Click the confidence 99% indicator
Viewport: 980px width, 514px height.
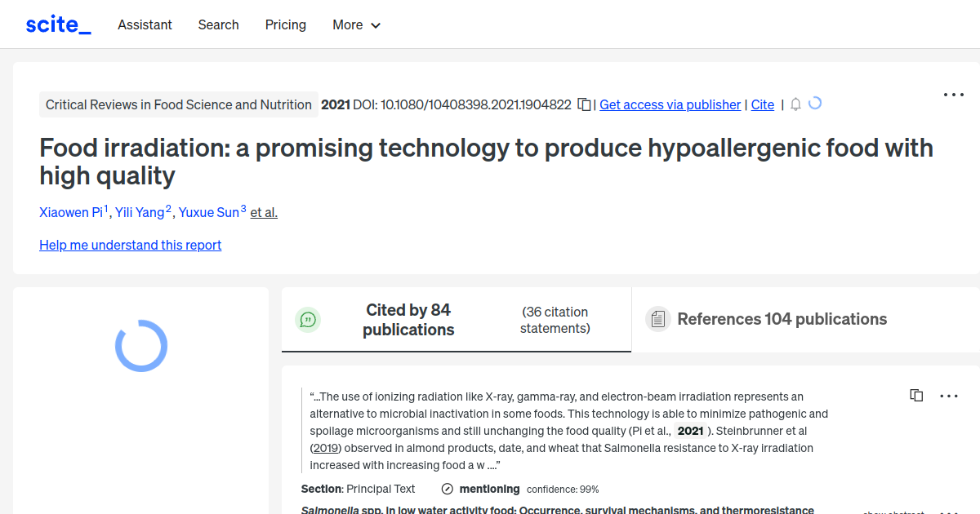click(563, 489)
